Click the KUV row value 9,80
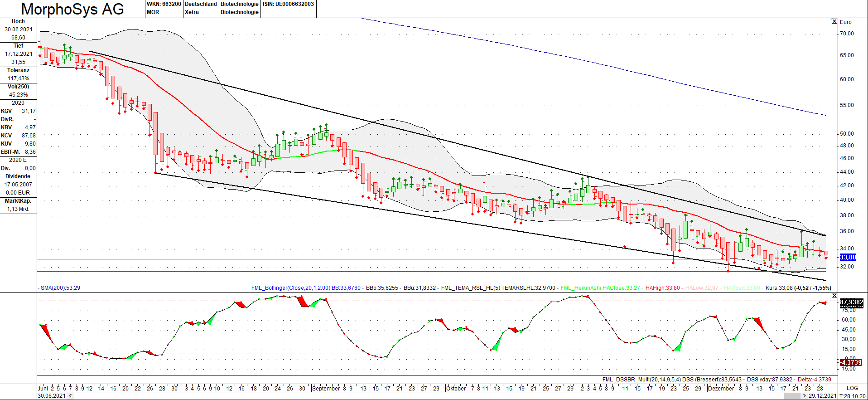This screenshot has width=868, height=400. [30, 144]
